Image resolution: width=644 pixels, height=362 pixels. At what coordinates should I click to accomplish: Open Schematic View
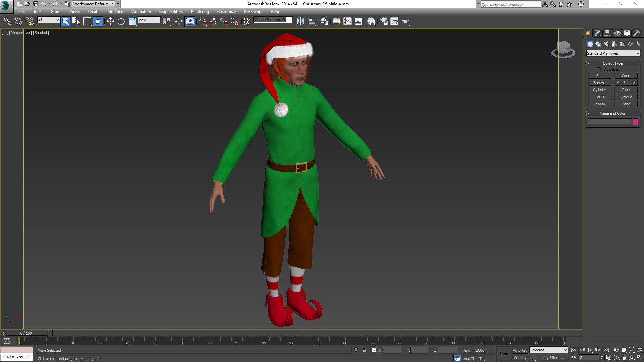pos(358,21)
